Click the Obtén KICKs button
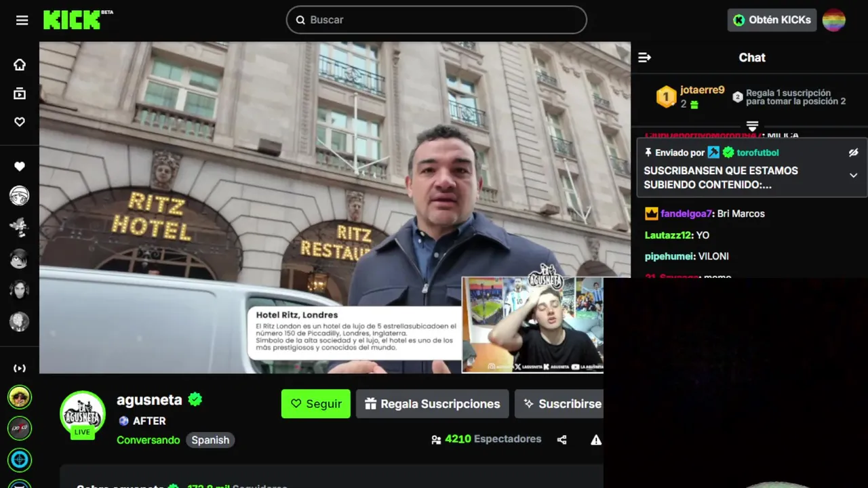 point(772,20)
